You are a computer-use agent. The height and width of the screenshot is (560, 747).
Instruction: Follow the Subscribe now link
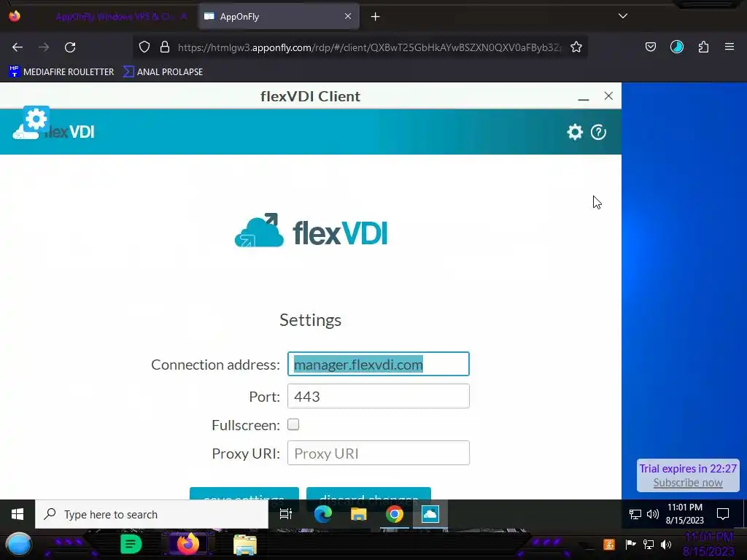click(x=688, y=483)
